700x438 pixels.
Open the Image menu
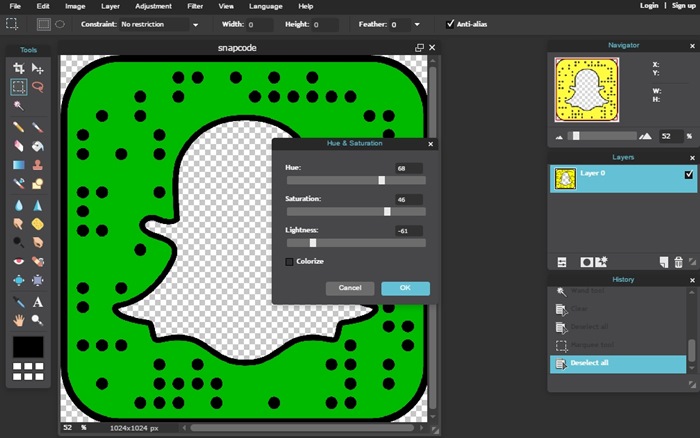pos(75,6)
